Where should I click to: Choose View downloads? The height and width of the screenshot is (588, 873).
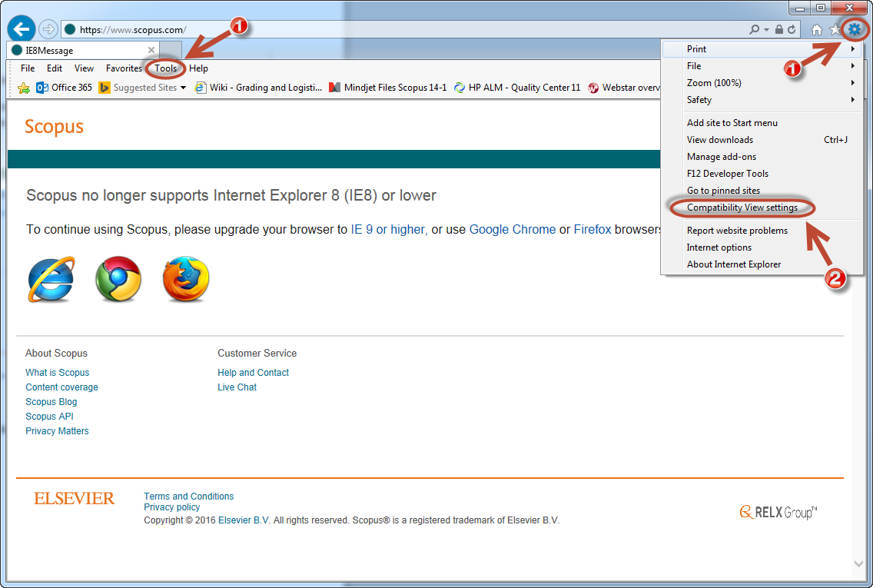tap(720, 140)
